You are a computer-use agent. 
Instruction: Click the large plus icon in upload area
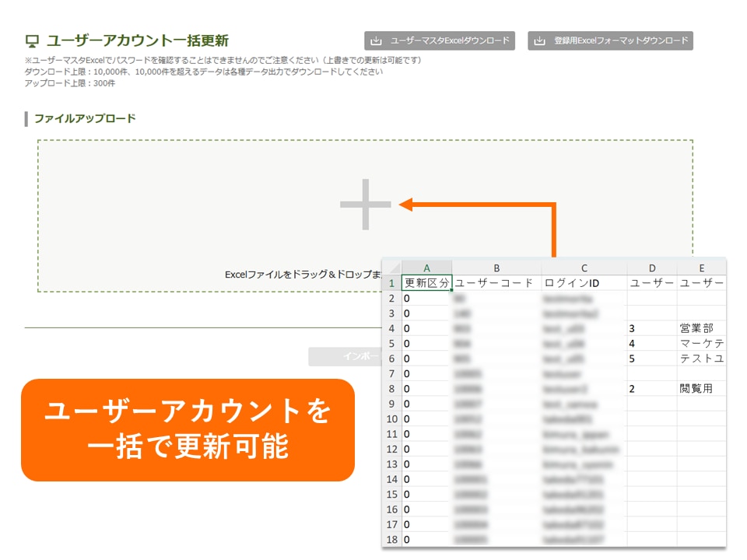click(x=365, y=205)
